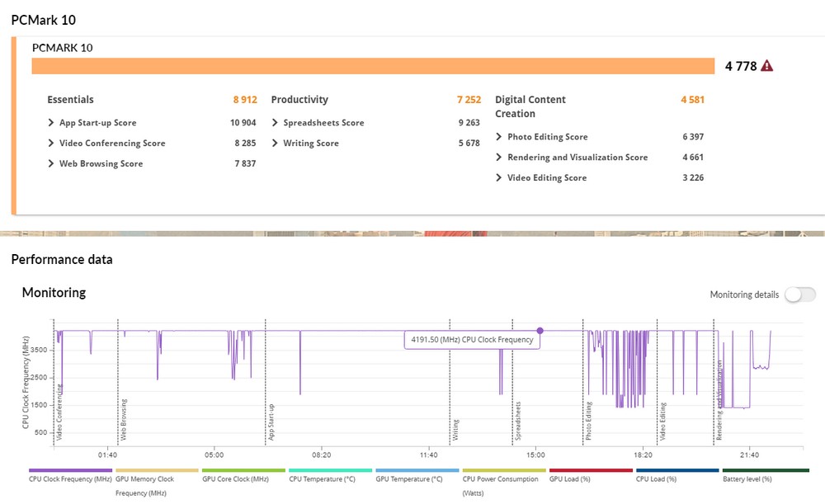Click the Essentials heading
The image size is (825, 504).
tap(70, 100)
